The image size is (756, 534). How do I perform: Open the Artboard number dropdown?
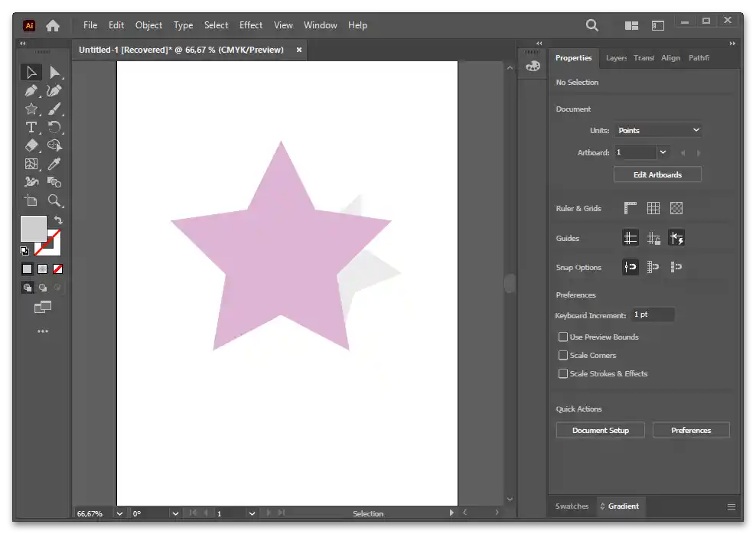[663, 152]
